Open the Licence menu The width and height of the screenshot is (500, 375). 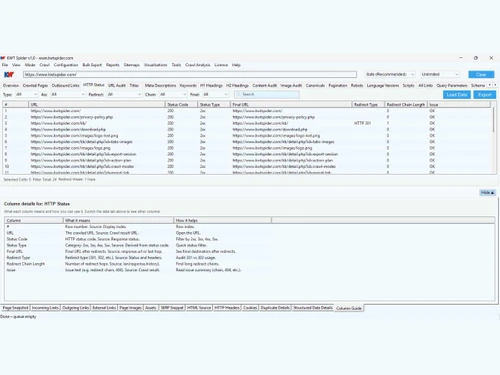click(221, 65)
